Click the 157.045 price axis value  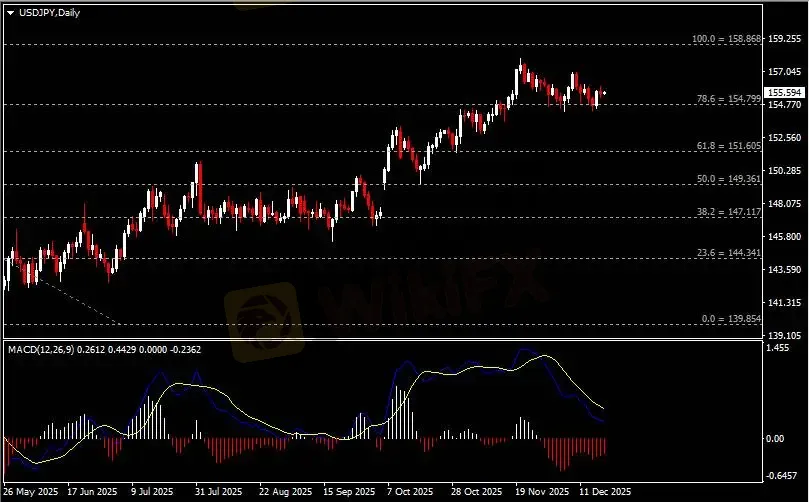(x=785, y=72)
